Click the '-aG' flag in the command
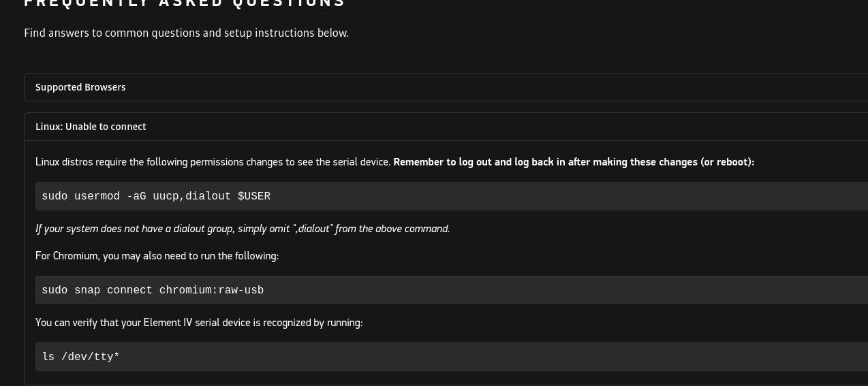The height and width of the screenshot is (386, 868). (136, 196)
